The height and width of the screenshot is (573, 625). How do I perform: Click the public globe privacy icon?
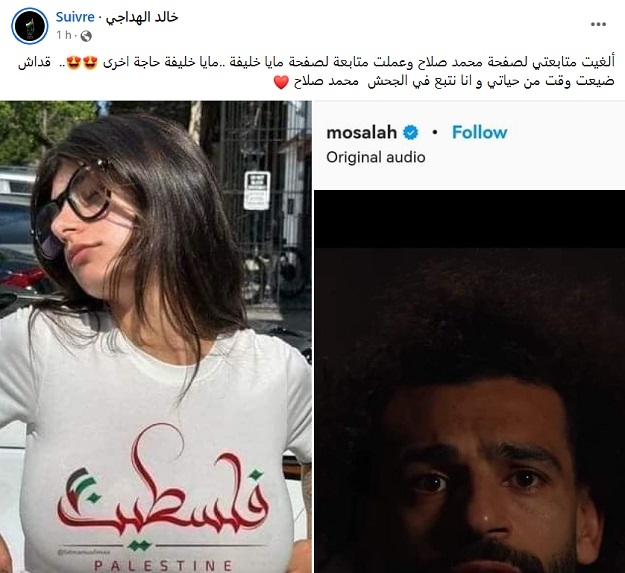coord(86,36)
